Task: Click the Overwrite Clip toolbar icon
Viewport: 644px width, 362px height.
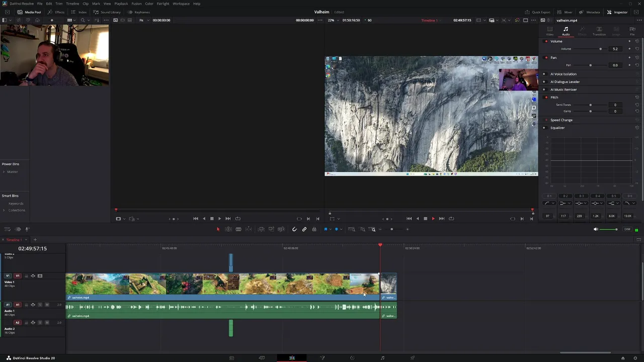Action: pyautogui.click(x=271, y=229)
